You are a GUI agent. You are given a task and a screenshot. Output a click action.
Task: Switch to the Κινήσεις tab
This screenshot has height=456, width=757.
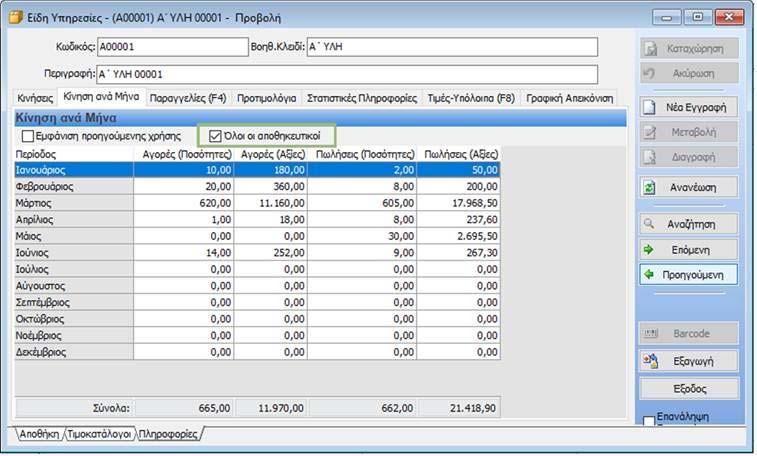pos(35,98)
